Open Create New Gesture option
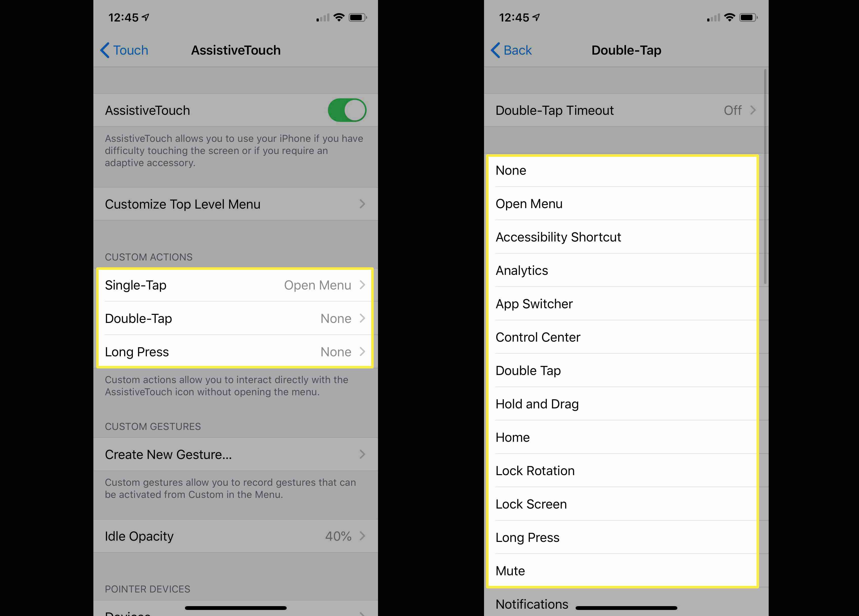859x616 pixels. click(235, 454)
